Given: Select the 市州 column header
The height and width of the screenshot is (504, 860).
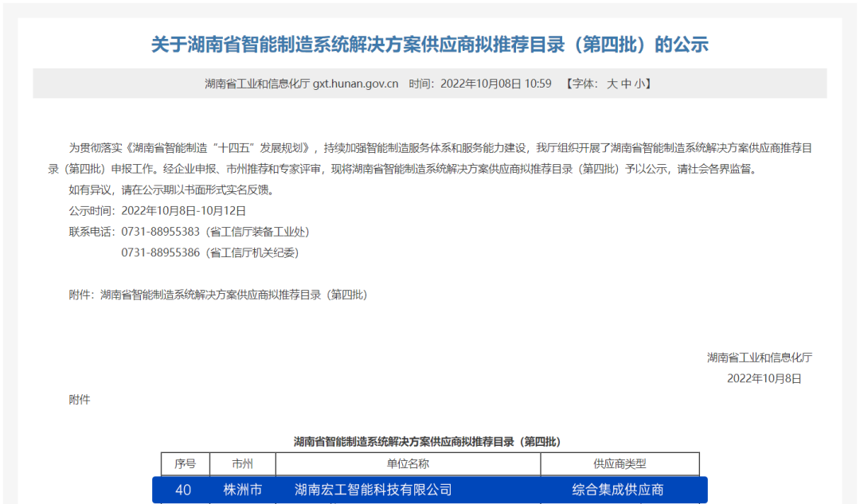Looking at the screenshot, I should pyautogui.click(x=242, y=464).
